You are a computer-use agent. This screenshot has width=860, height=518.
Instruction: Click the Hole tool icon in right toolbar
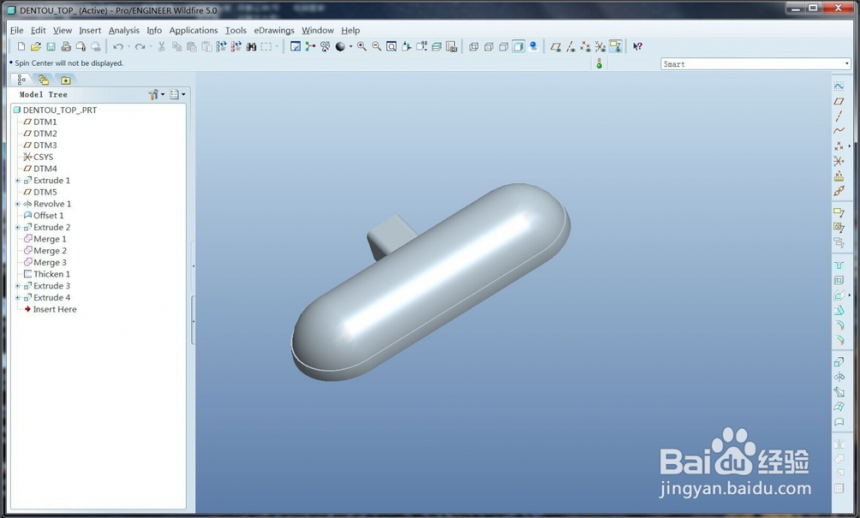839,266
